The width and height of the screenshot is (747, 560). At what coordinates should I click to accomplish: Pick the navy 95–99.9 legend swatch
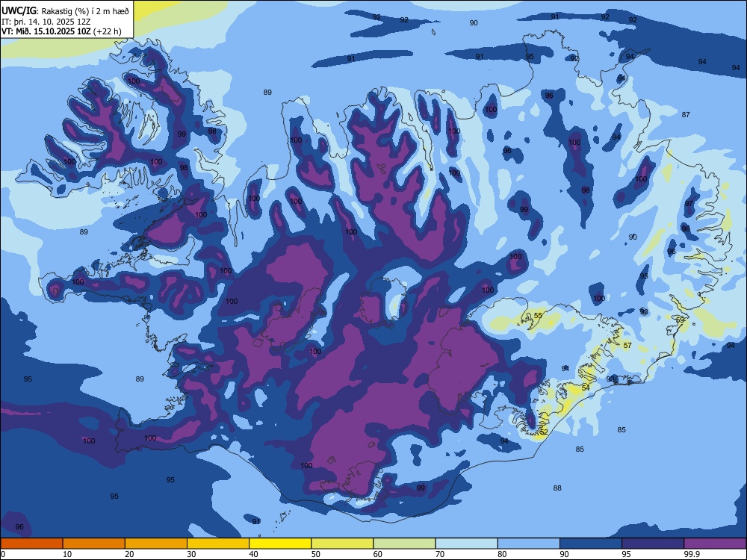click(x=653, y=544)
